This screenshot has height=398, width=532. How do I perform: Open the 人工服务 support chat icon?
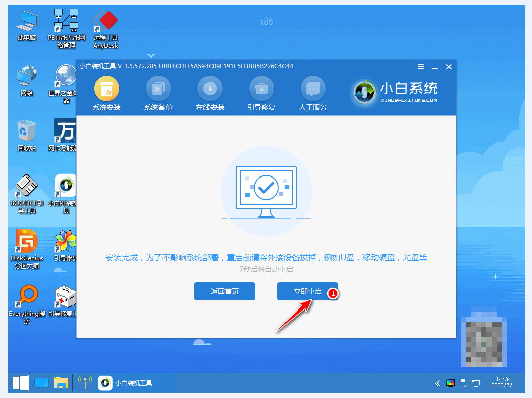[x=313, y=90]
